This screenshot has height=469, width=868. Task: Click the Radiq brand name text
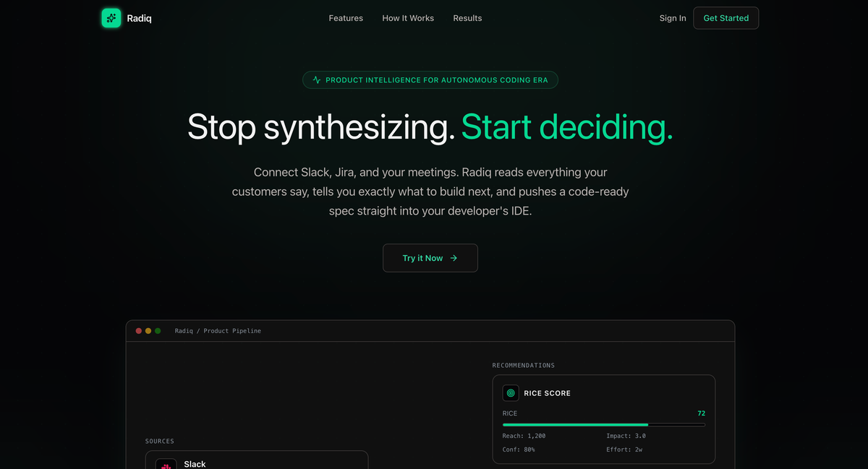pos(140,18)
